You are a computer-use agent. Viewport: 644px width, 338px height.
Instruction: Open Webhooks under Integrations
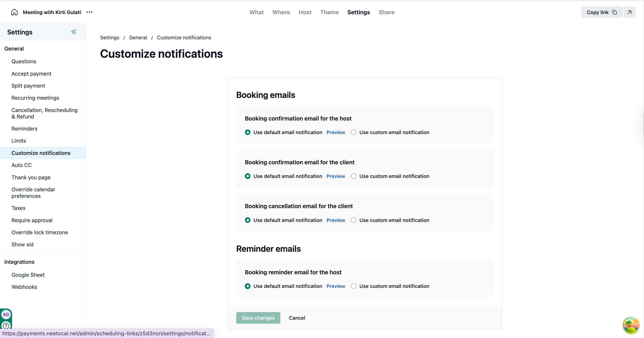coord(24,287)
